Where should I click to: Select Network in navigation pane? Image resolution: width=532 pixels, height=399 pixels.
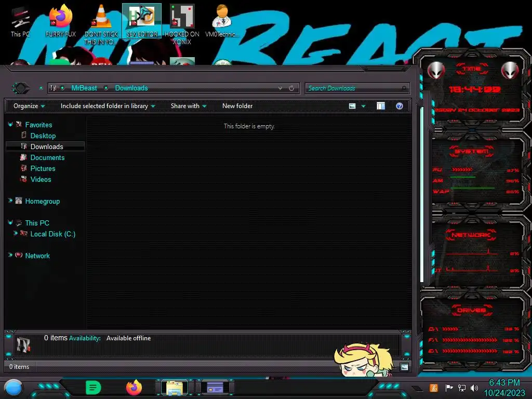point(37,256)
